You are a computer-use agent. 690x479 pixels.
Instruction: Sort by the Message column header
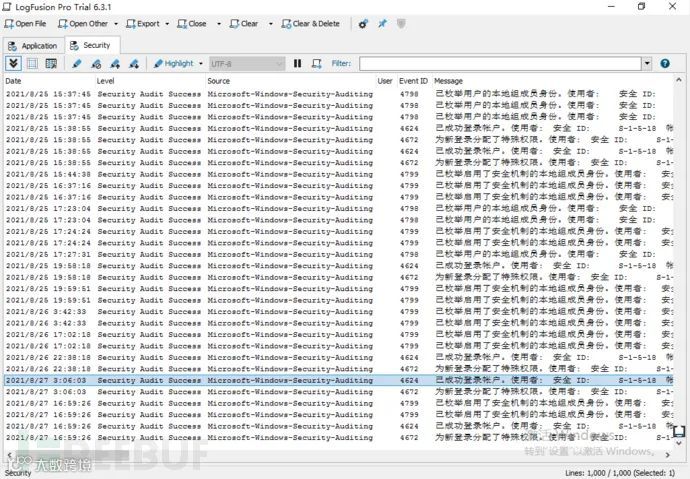tap(552, 81)
